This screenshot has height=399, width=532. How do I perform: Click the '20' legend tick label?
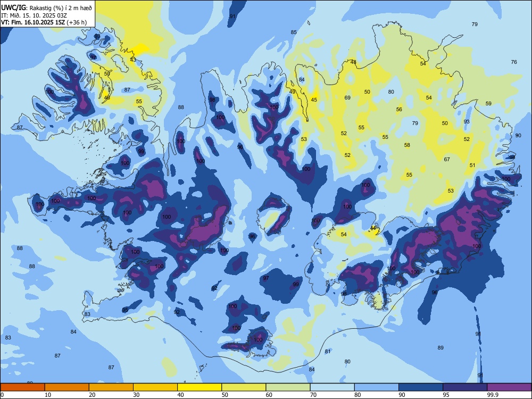(92, 395)
